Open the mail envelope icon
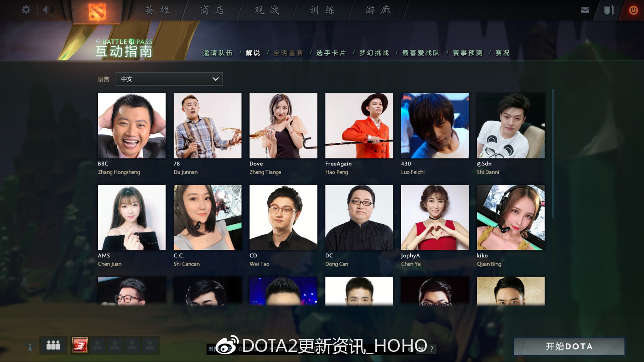644x362 pixels. (585, 10)
